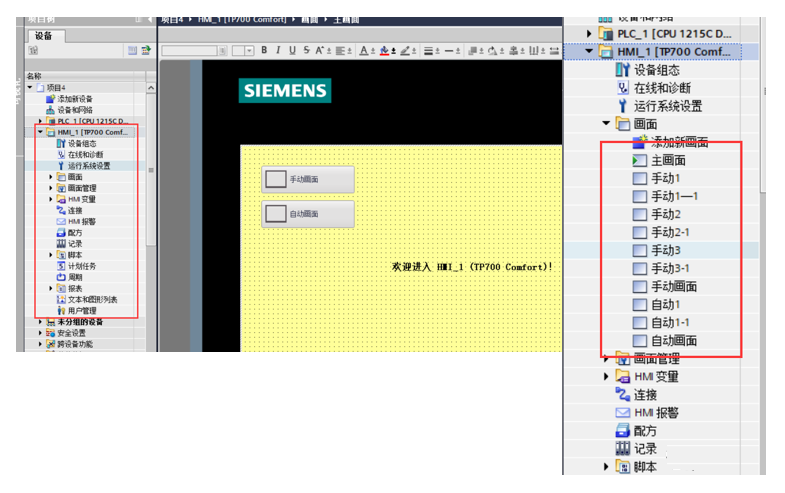
Task: Expand PLC_1 in the small project tree
Action: 41,121
